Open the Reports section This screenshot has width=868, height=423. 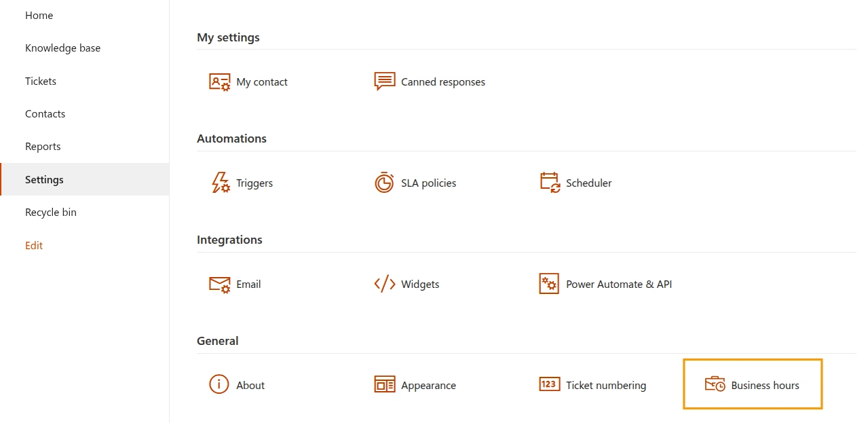pos(43,147)
